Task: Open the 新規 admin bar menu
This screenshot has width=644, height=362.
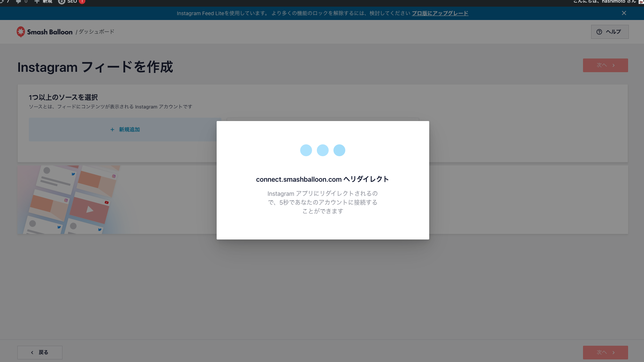Action: coord(43,2)
